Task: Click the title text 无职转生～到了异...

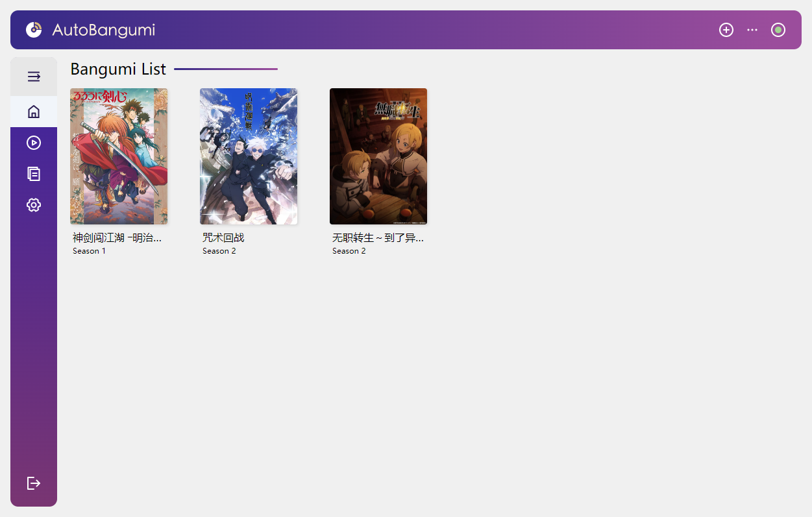Action: (x=378, y=238)
